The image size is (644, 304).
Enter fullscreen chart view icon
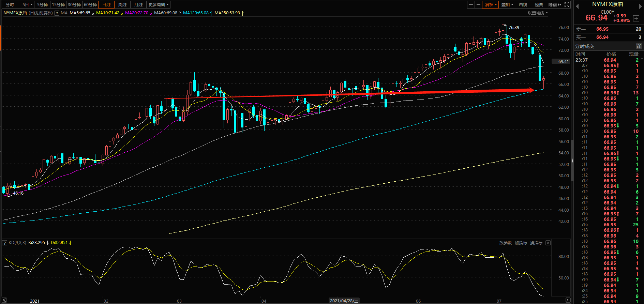[567, 4]
